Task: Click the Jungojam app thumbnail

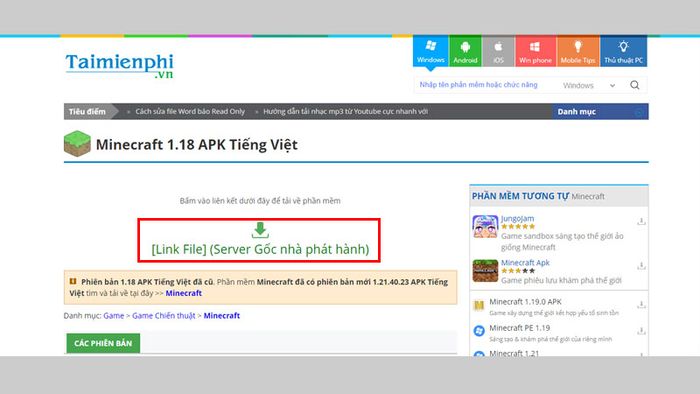Action: coord(485,227)
